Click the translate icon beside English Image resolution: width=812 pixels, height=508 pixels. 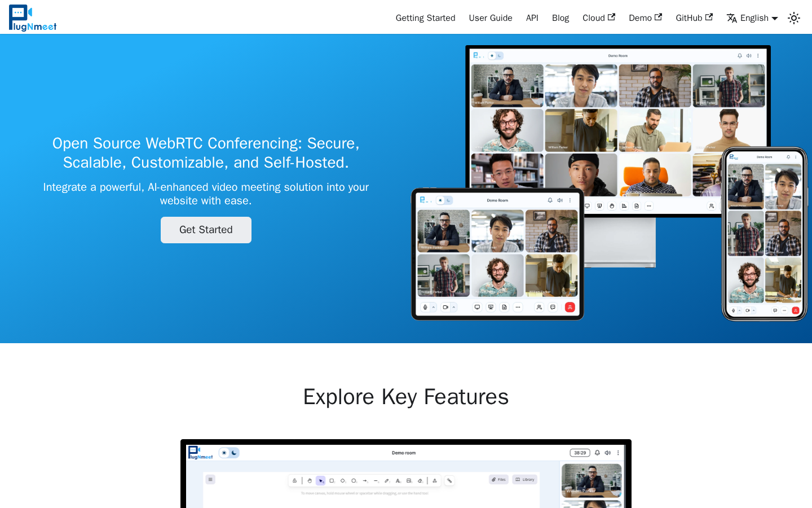[732, 18]
